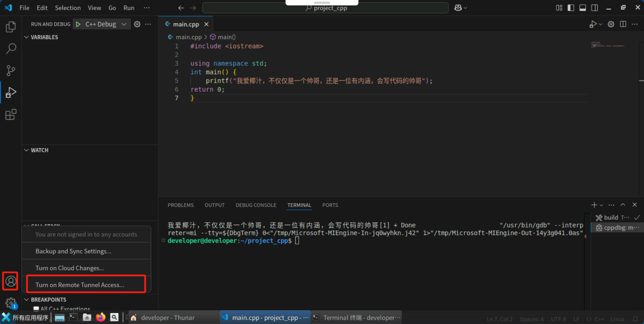Enable the All C++ Exceptions checkbox
The image size is (644, 324).
tap(36, 308)
